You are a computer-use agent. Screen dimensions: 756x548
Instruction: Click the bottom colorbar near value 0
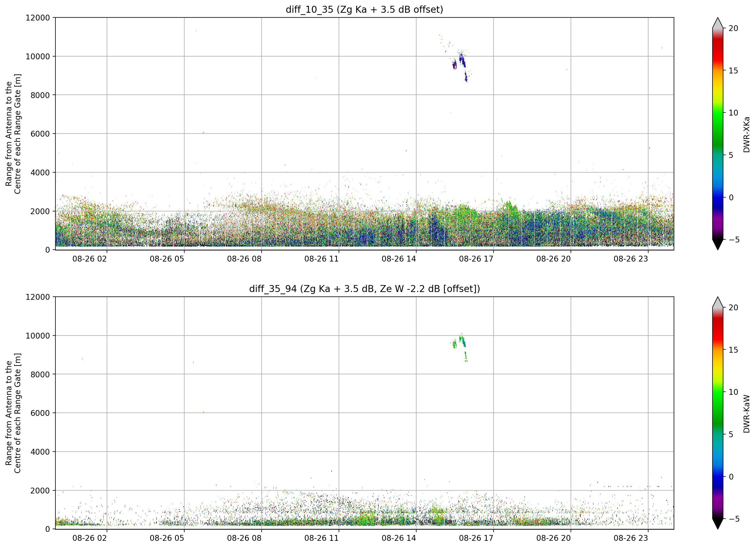click(x=718, y=477)
